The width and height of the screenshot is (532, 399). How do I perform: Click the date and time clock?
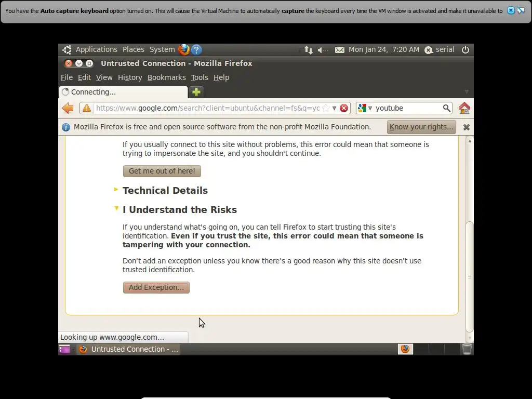[x=384, y=49]
